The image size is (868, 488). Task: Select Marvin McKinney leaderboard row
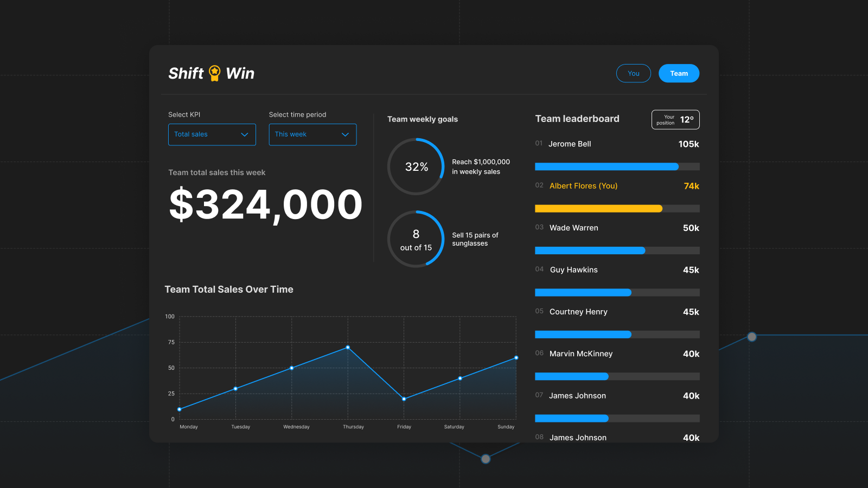(617, 354)
